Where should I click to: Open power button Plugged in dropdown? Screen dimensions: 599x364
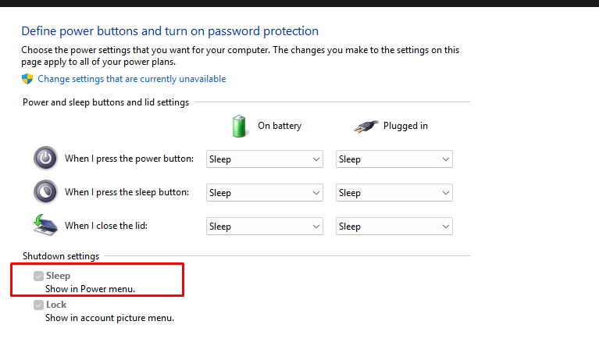pos(394,159)
